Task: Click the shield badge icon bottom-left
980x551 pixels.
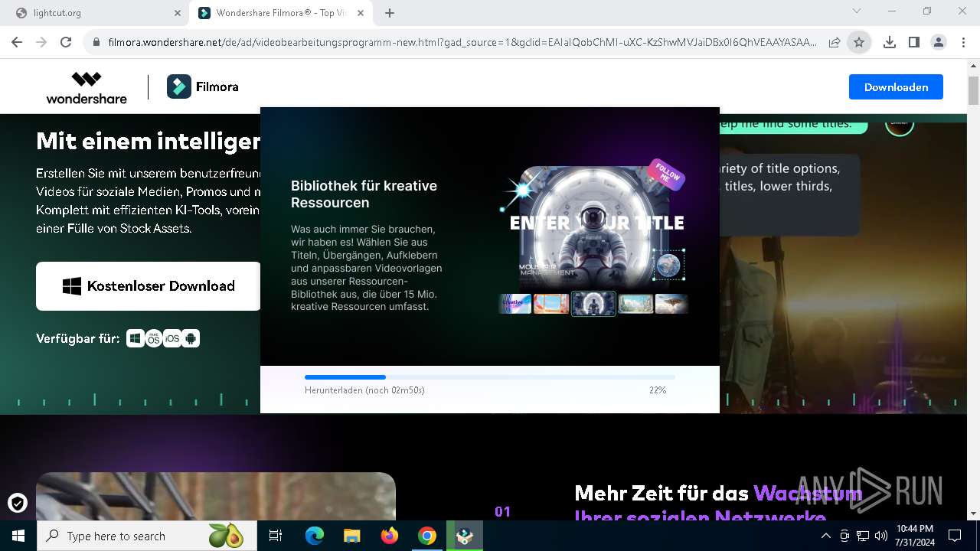Action: [18, 503]
